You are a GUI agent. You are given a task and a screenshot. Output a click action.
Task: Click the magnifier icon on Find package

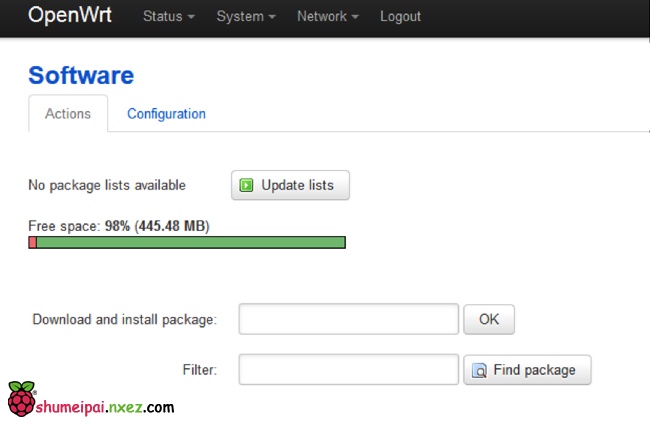[x=479, y=370]
